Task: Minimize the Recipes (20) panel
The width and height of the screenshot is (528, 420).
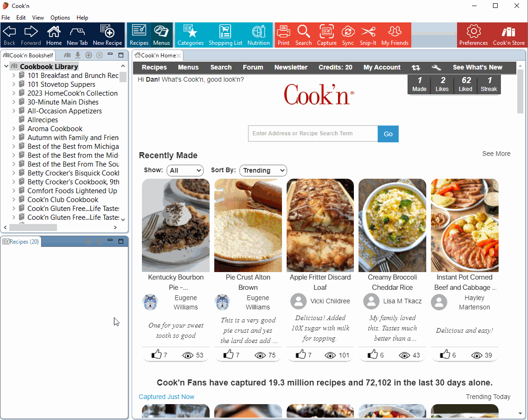Action: click(x=110, y=240)
